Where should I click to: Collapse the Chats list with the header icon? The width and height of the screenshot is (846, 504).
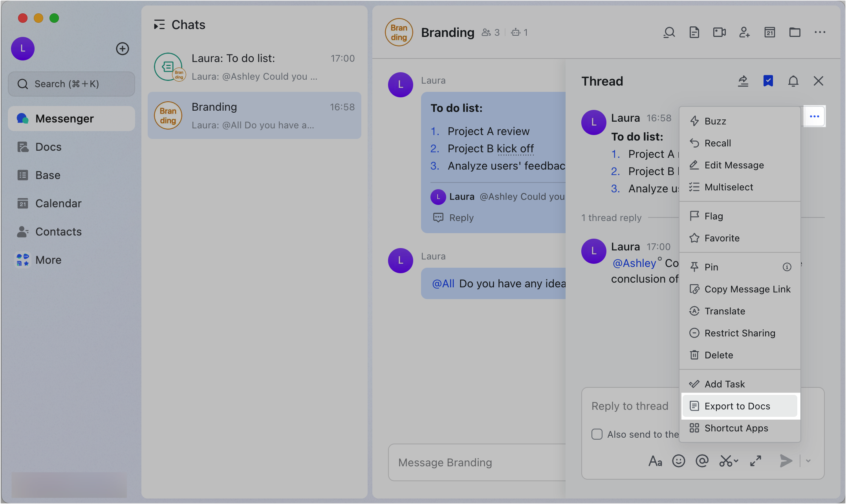[x=159, y=24]
